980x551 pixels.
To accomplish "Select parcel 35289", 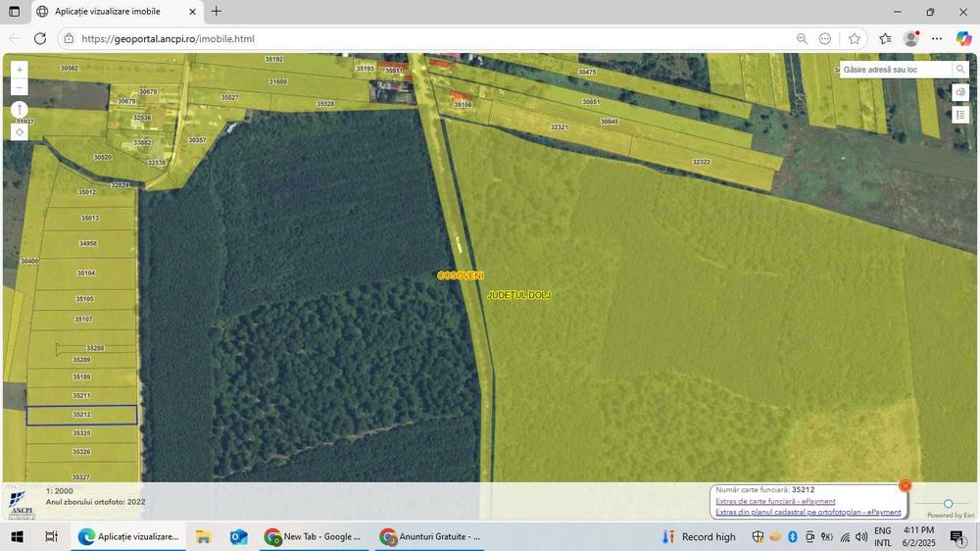I will (81, 360).
